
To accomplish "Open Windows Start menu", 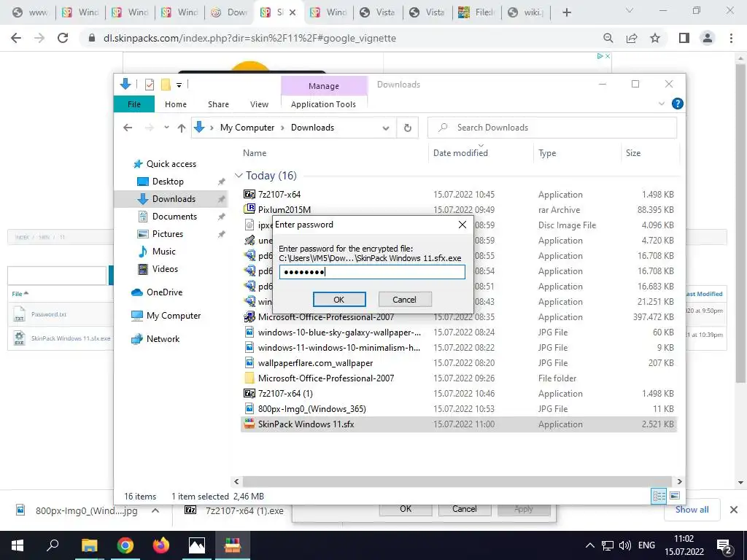I will [18, 545].
